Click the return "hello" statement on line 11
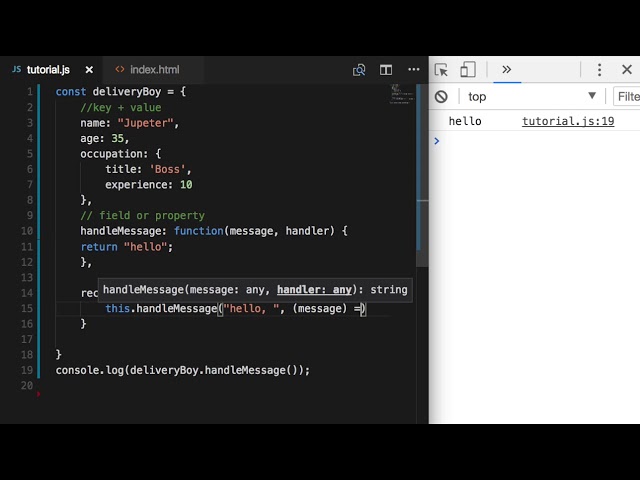The width and height of the screenshot is (640, 480). click(x=127, y=247)
